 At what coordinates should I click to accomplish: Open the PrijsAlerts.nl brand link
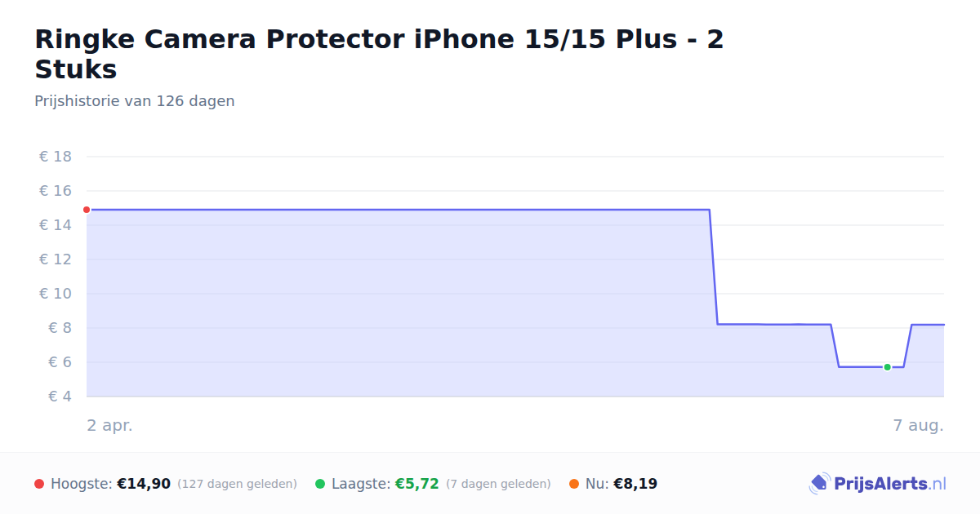878,484
